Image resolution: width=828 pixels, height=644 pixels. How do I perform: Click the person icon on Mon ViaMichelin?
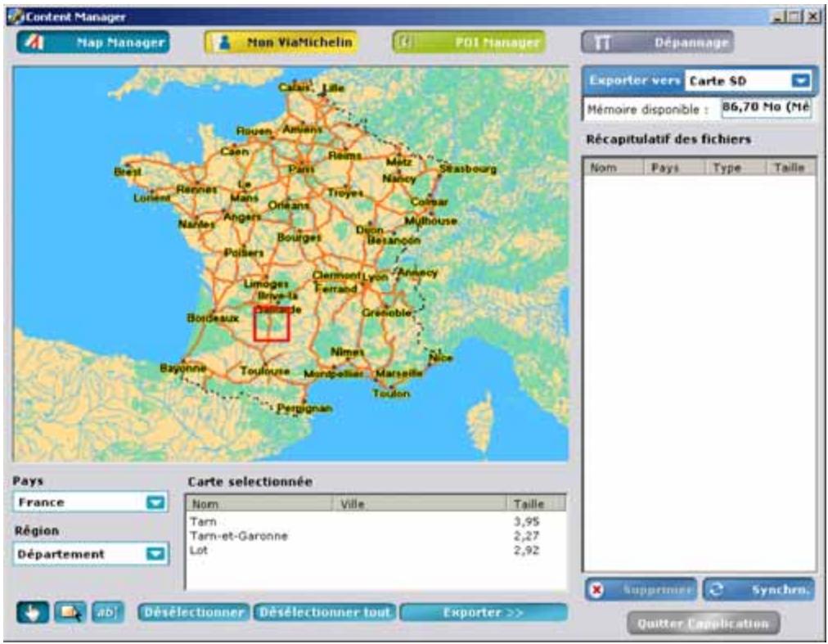224,43
